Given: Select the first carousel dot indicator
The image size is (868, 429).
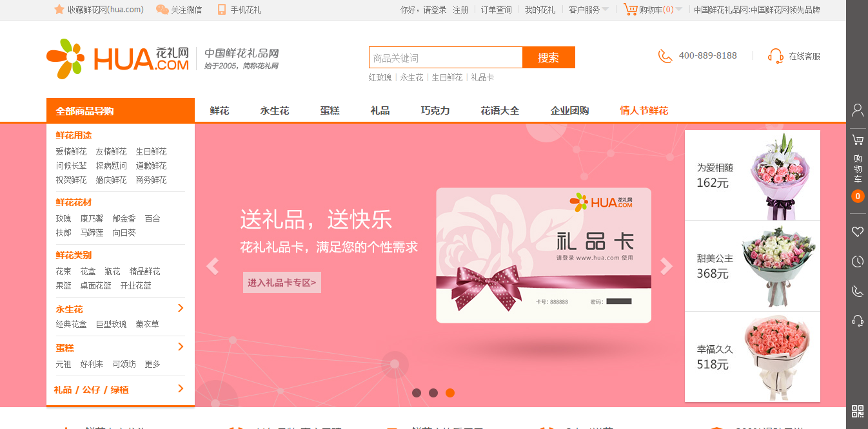Looking at the screenshot, I should (417, 393).
